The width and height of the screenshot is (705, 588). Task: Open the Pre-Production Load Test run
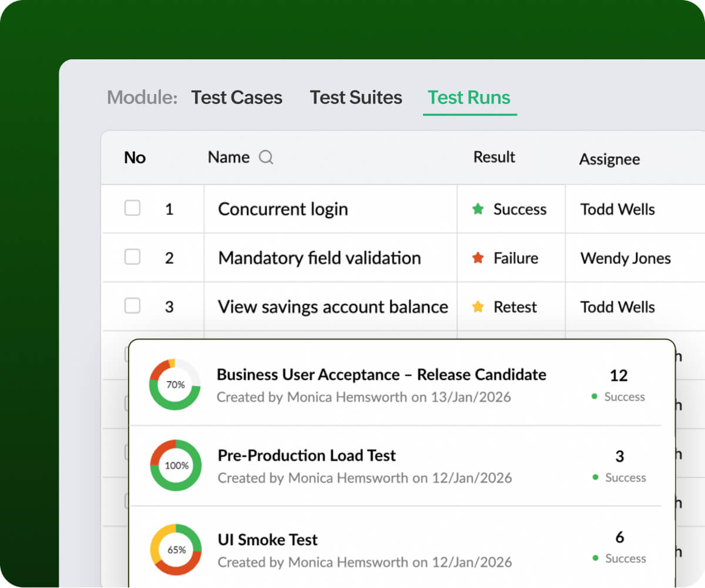307,455
